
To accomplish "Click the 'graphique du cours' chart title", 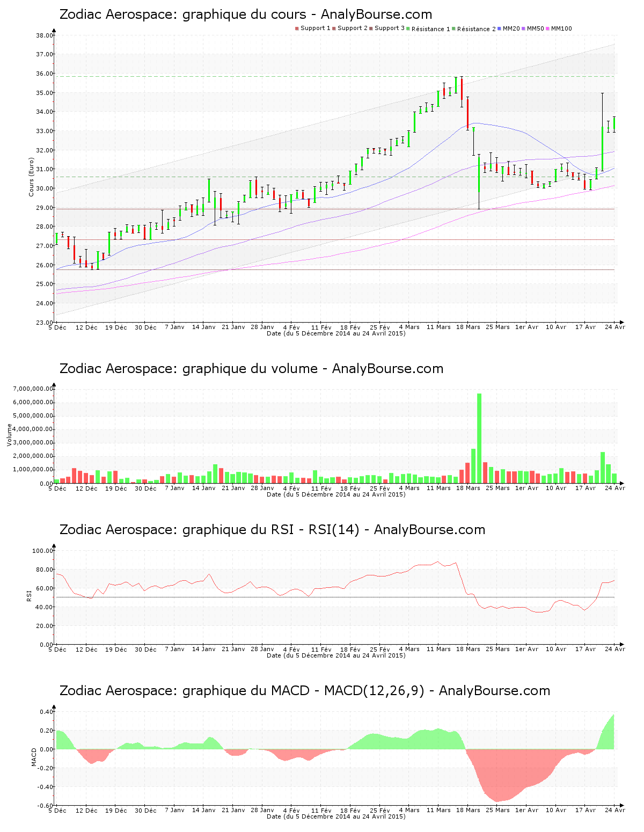I will click(x=246, y=14).
